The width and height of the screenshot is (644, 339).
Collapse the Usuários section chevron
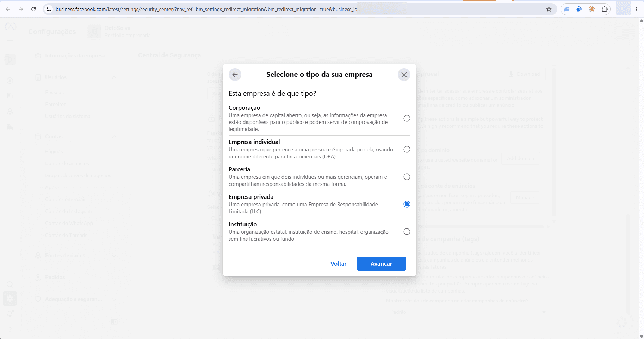point(114,77)
